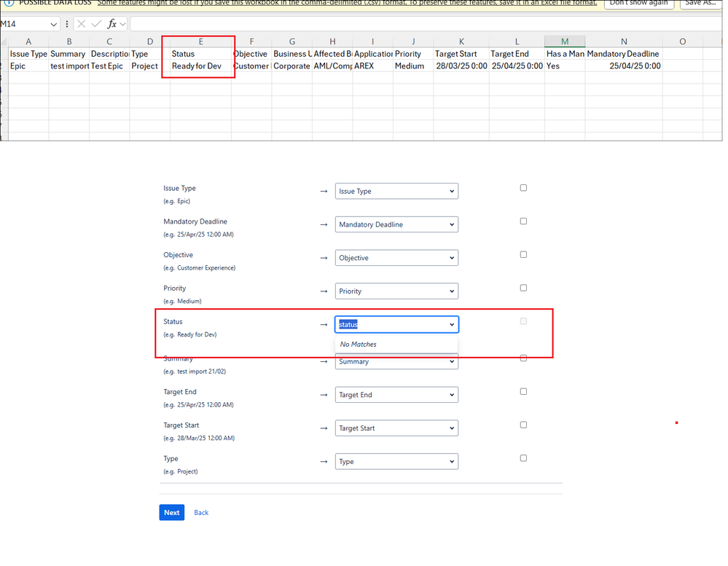
Task: Tick the Mandatory Deadline map value checkbox
Action: [523, 221]
